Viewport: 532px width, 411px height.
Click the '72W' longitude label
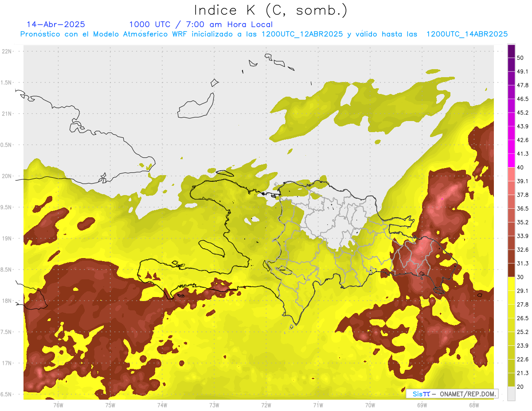click(266, 405)
